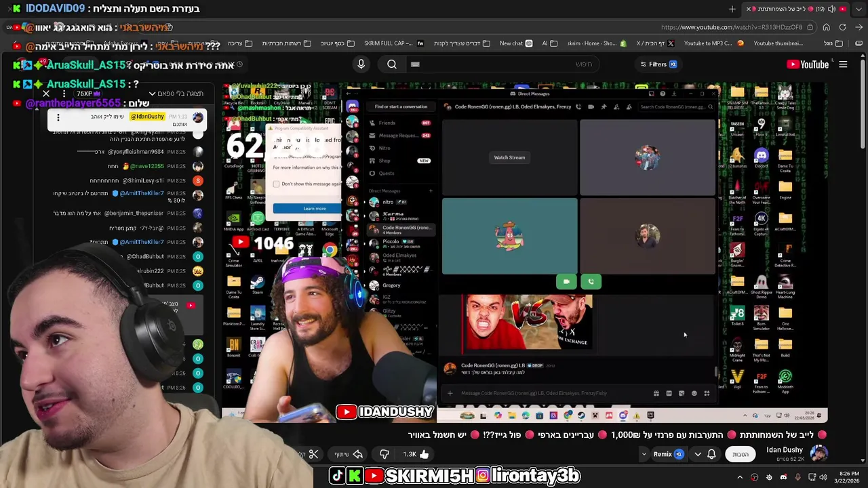
Task: Click the הטבות membership perks button
Action: (x=741, y=454)
